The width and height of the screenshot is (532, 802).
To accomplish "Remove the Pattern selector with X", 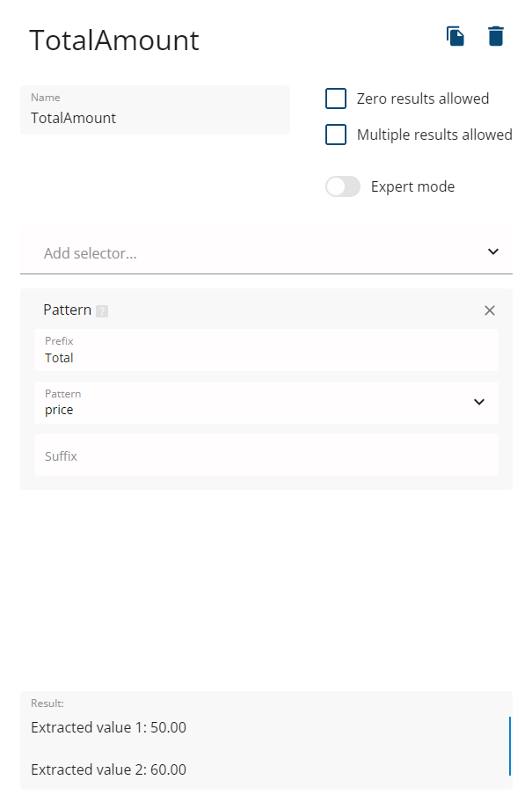I will click(x=490, y=310).
